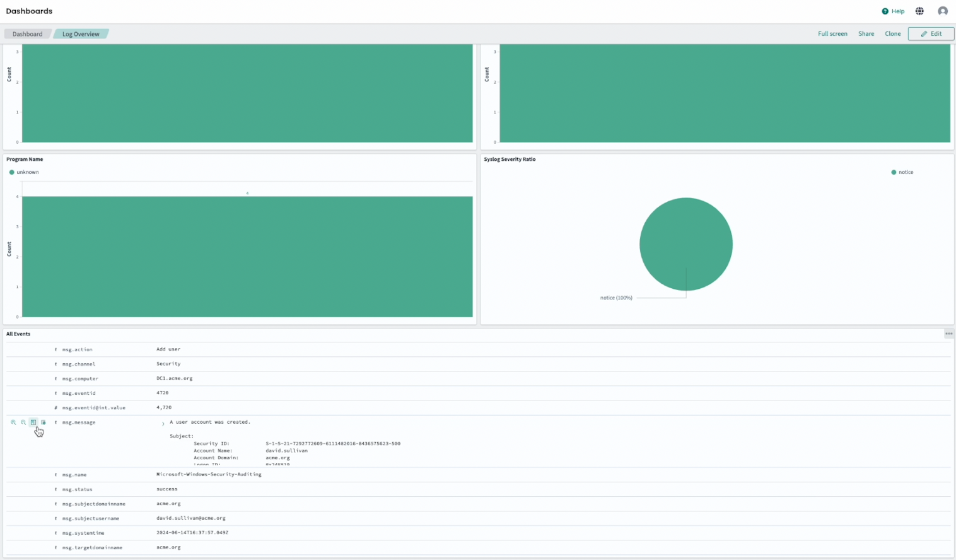Click the Dashboards page title
956x560 pixels.
click(x=29, y=11)
